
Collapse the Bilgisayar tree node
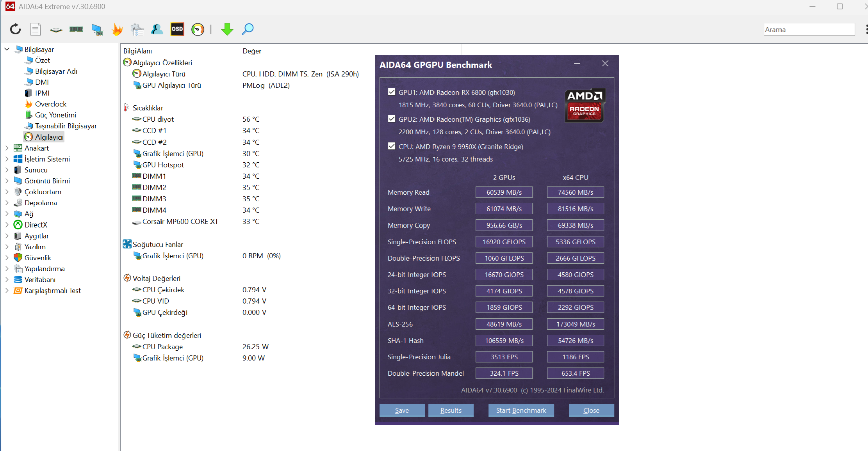click(7, 49)
